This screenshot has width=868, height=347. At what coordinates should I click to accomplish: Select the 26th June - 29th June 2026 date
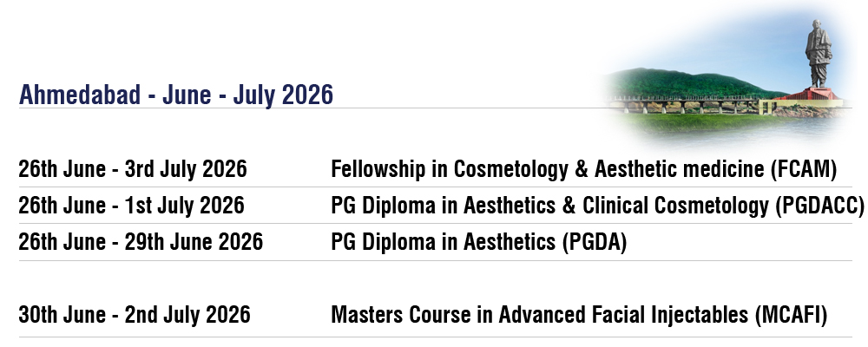tap(141, 242)
